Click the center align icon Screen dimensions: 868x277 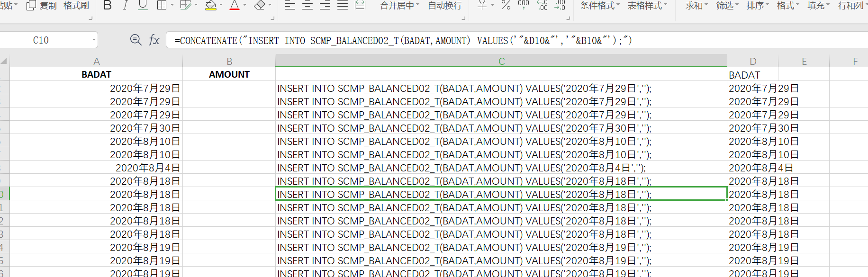[307, 5]
